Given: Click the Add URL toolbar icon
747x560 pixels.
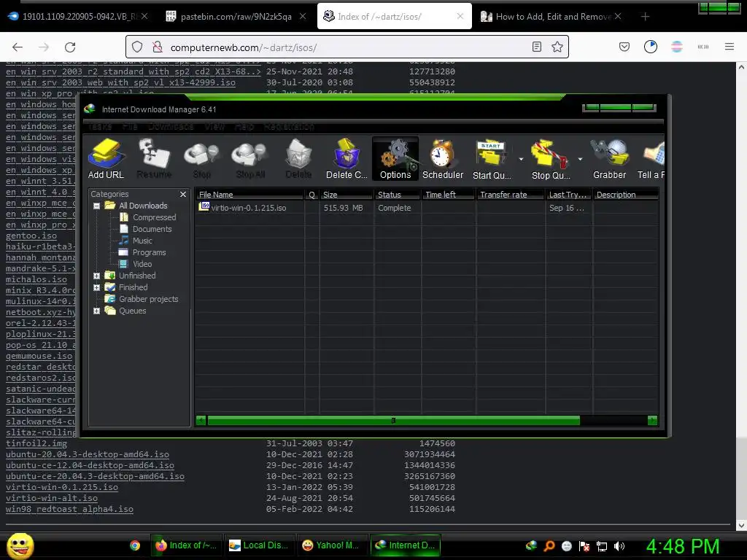Looking at the screenshot, I should coord(106,158).
